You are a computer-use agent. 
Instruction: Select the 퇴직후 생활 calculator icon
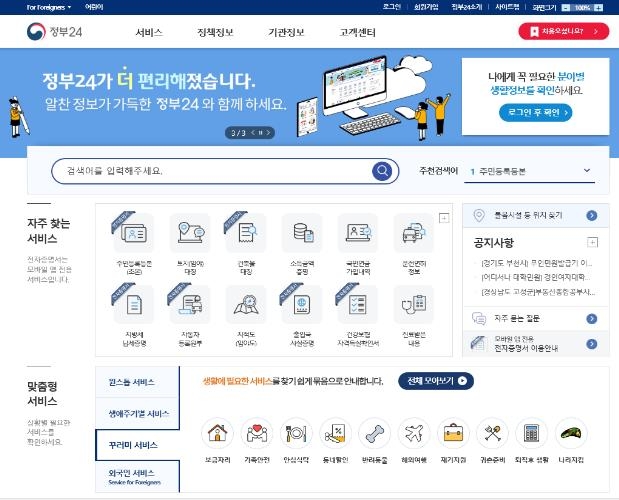point(532,433)
